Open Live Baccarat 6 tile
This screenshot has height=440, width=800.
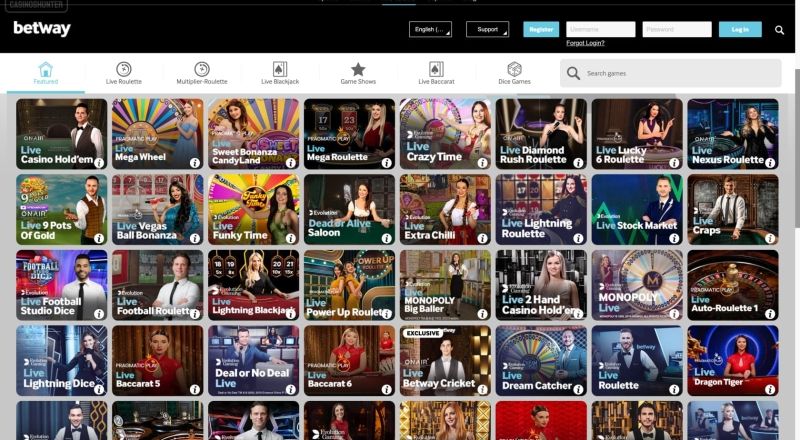point(349,360)
